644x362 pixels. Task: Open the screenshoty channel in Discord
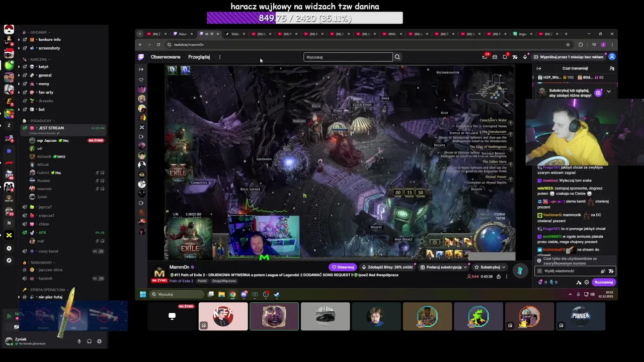point(49,48)
